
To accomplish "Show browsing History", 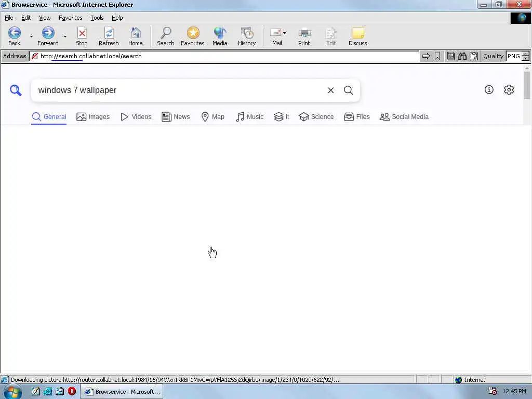I will point(247,36).
